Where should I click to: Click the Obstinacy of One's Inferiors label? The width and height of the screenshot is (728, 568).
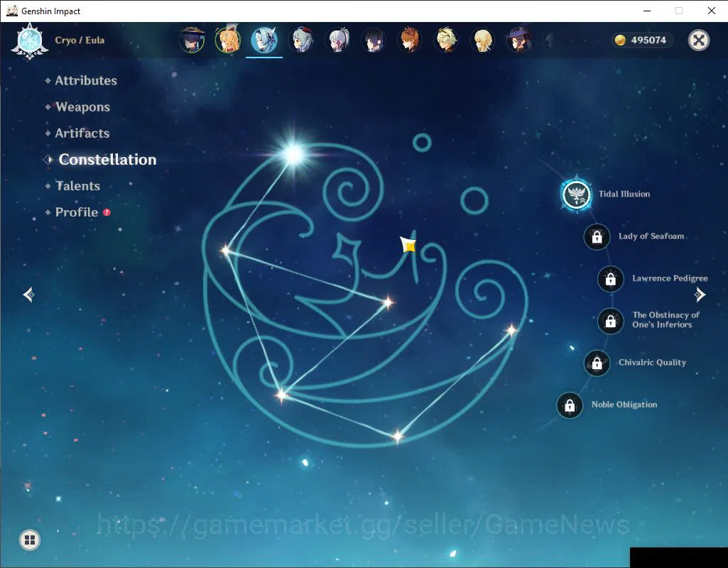pos(665,319)
